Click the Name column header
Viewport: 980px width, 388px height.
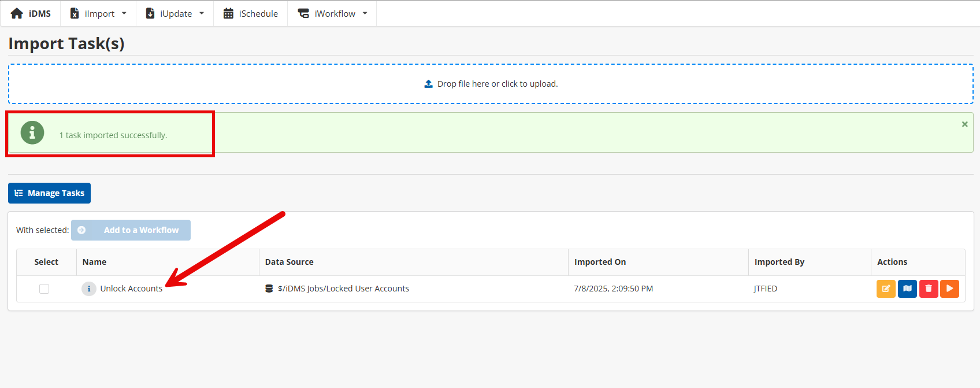[94, 262]
